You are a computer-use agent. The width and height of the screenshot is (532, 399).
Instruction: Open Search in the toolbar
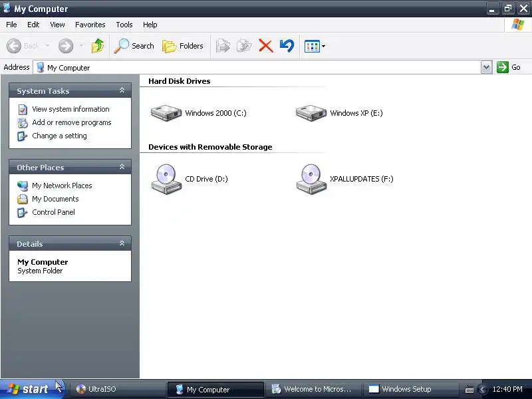click(134, 46)
